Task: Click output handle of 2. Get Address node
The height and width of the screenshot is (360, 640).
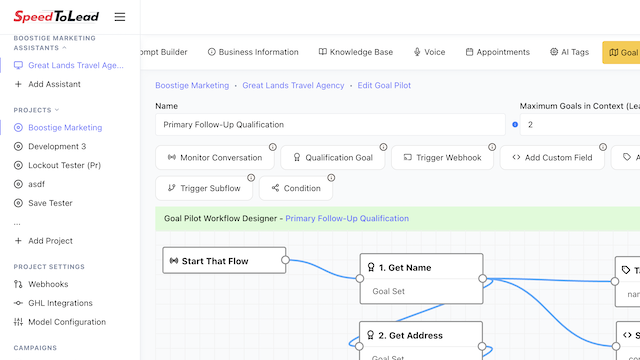Action: click(x=482, y=346)
